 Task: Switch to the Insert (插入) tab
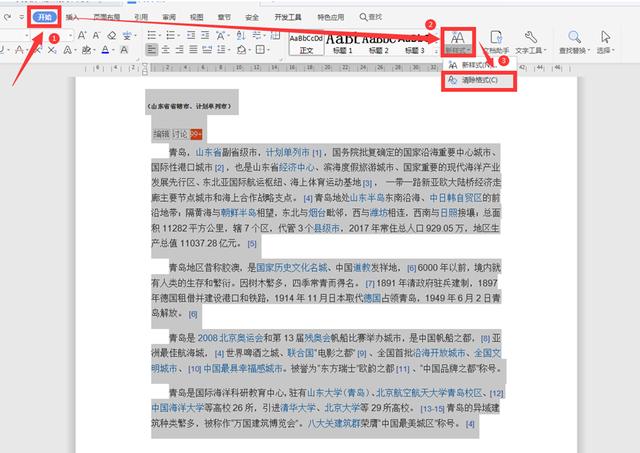point(73,17)
